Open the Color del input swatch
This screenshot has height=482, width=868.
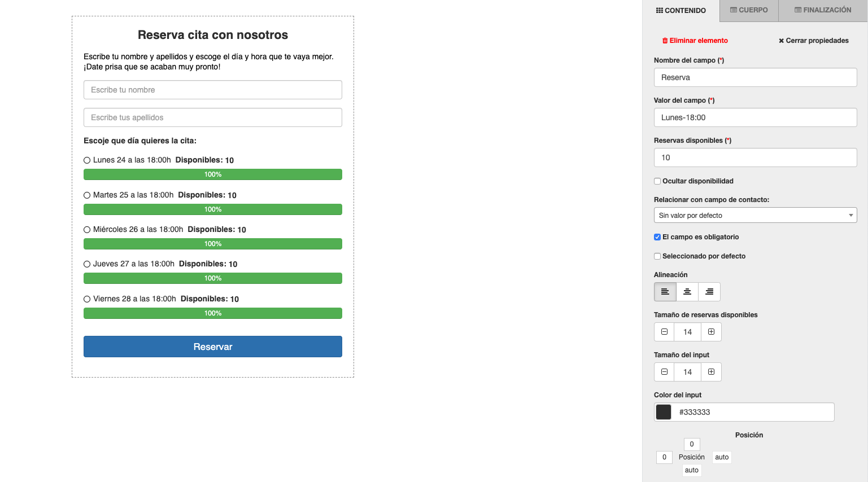click(x=664, y=412)
